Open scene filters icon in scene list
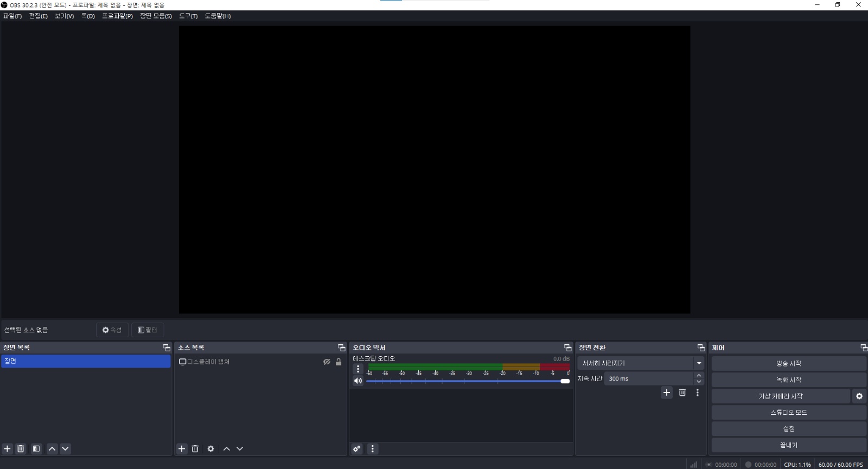 pyautogui.click(x=36, y=449)
